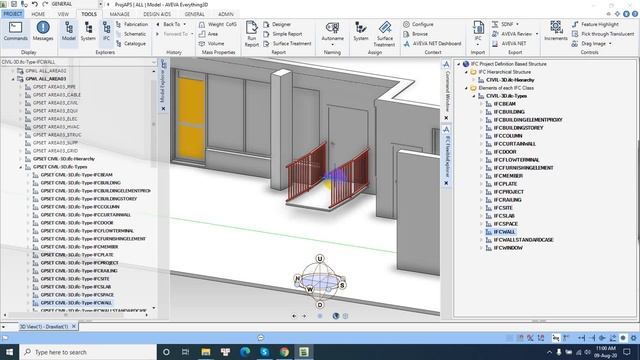Image resolution: width=640 pixels, height=360 pixels.
Task: Open the IFC explorer in Explorers group
Action: coord(106,31)
